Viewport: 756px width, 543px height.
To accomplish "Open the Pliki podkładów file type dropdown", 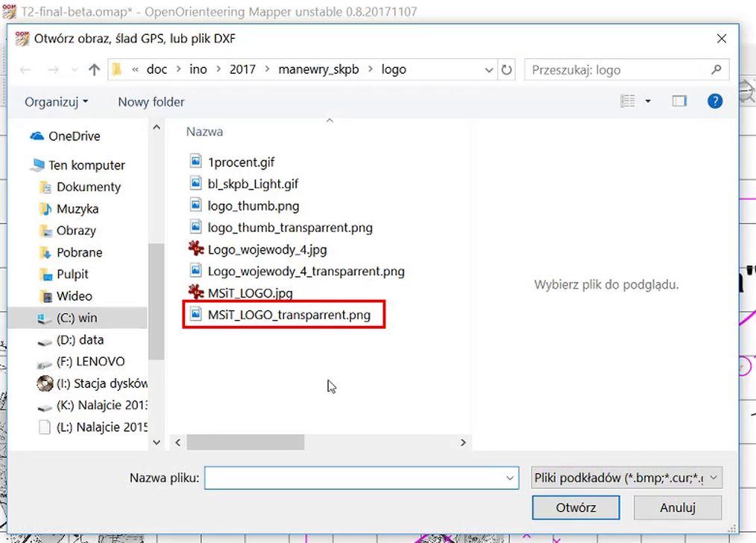I will [626, 478].
